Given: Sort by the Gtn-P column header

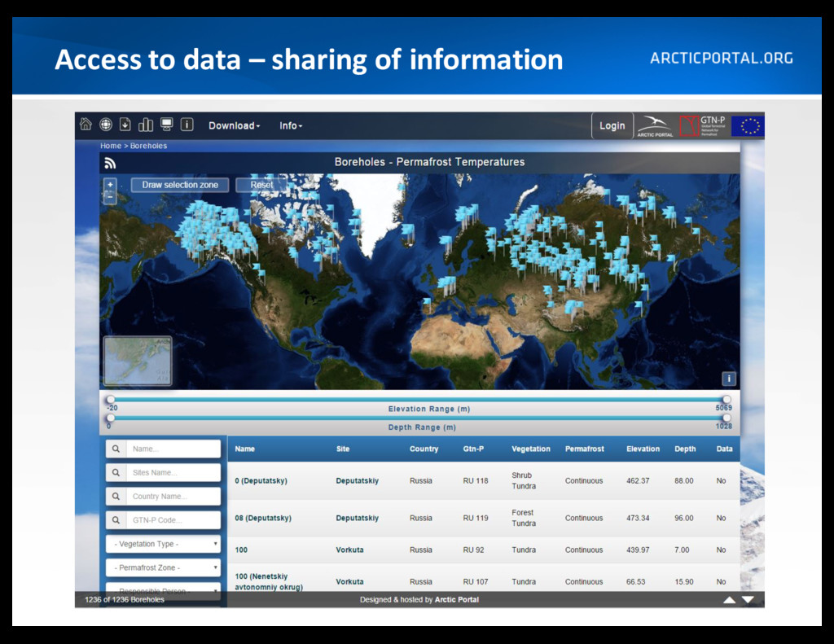Looking at the screenshot, I should tap(473, 449).
